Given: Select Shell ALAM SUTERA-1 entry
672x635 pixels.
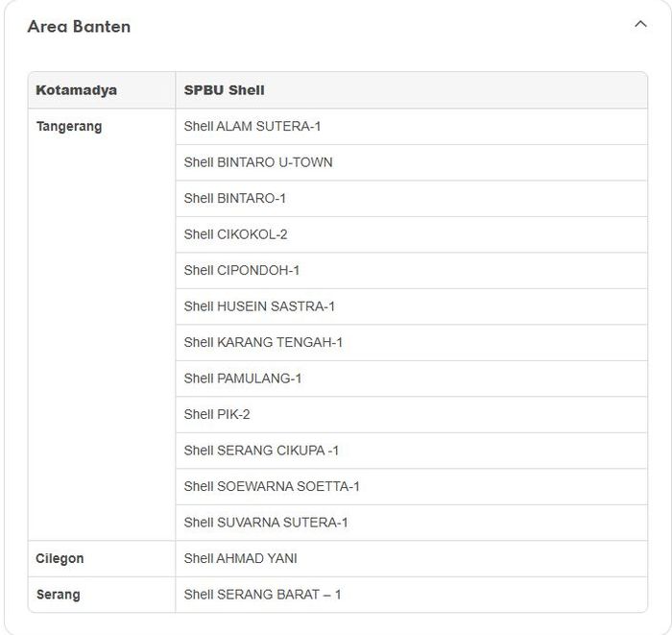Looking at the screenshot, I should click(x=252, y=126).
